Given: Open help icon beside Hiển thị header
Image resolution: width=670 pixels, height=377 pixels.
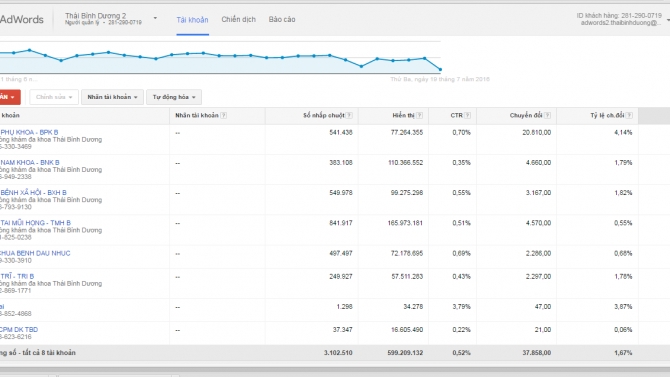Looking at the screenshot, I should point(420,115).
